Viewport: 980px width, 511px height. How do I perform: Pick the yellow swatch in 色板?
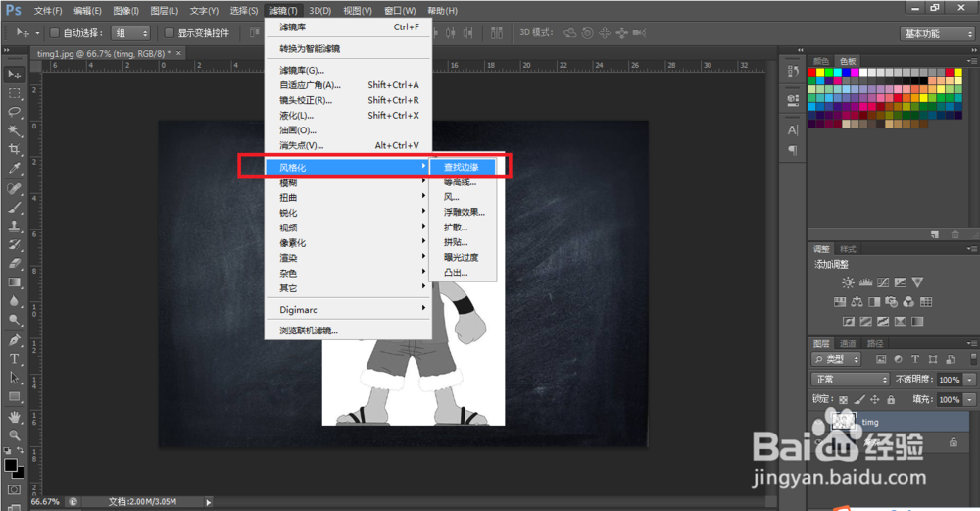820,73
